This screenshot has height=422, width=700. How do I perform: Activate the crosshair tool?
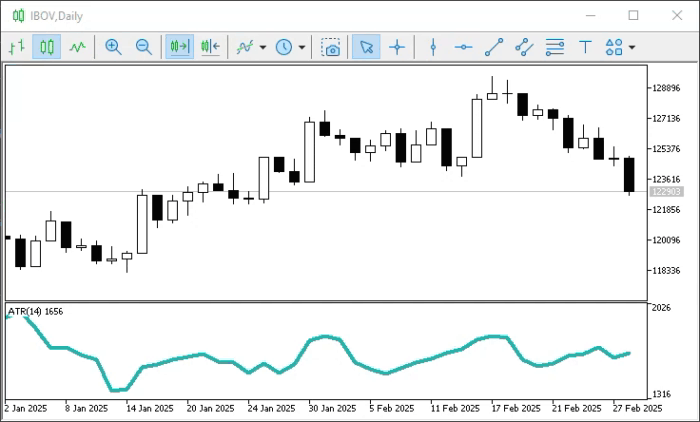point(397,46)
